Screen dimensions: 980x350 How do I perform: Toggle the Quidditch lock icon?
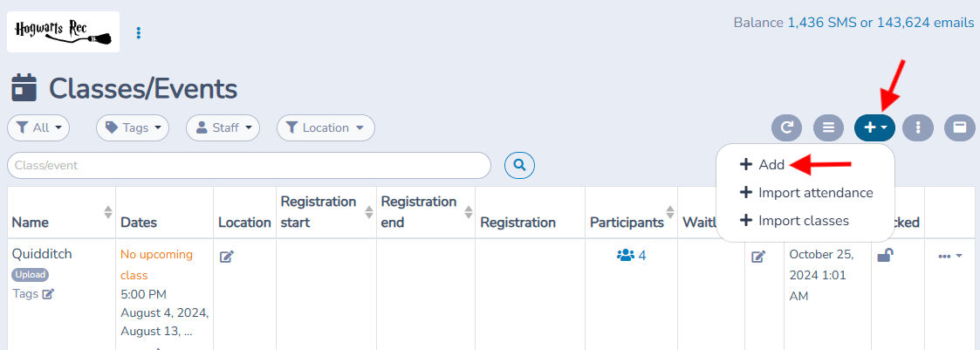(884, 255)
